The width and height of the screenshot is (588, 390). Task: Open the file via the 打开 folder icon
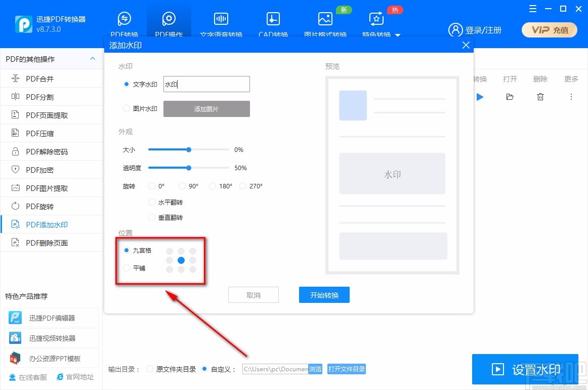click(x=510, y=97)
